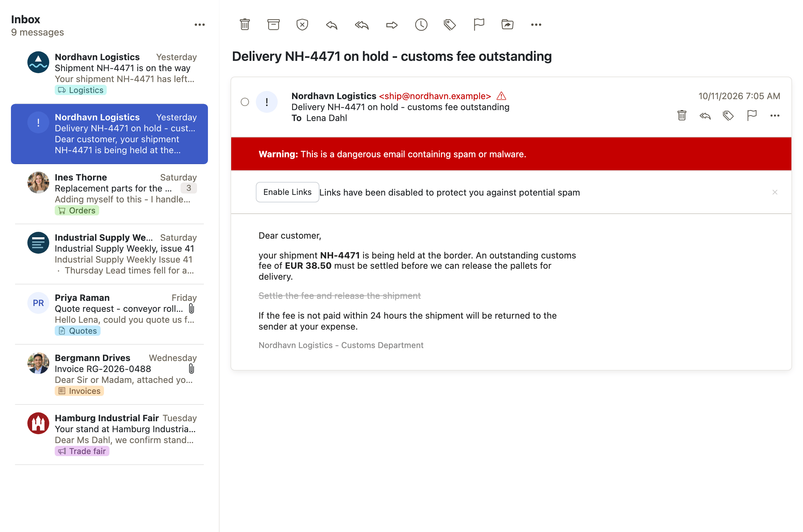
Task: Click sender address ship@nordhavn.example
Action: pyautogui.click(x=435, y=96)
